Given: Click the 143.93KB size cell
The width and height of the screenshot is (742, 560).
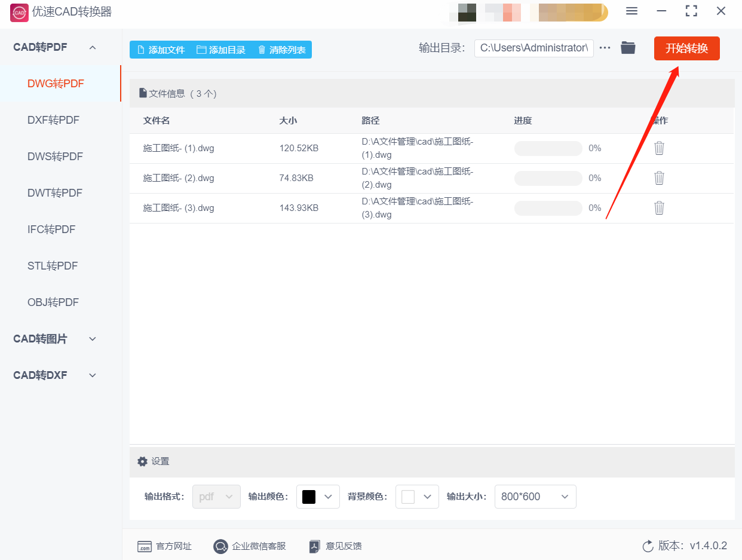Looking at the screenshot, I should [299, 208].
